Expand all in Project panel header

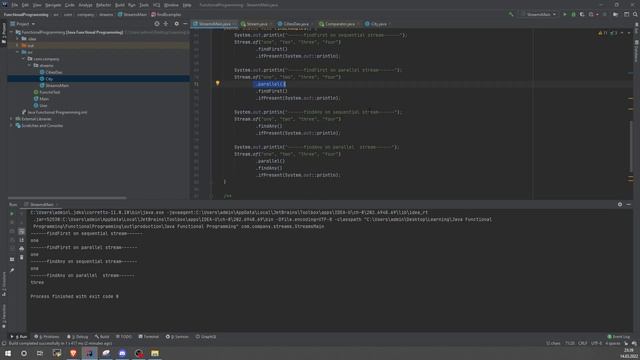tap(166, 24)
